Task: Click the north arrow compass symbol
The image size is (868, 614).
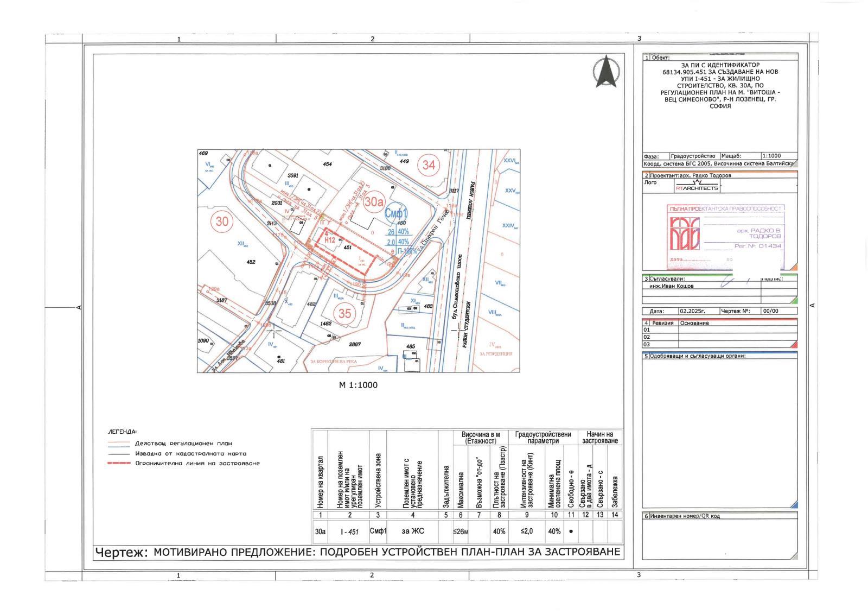Action: [605, 71]
